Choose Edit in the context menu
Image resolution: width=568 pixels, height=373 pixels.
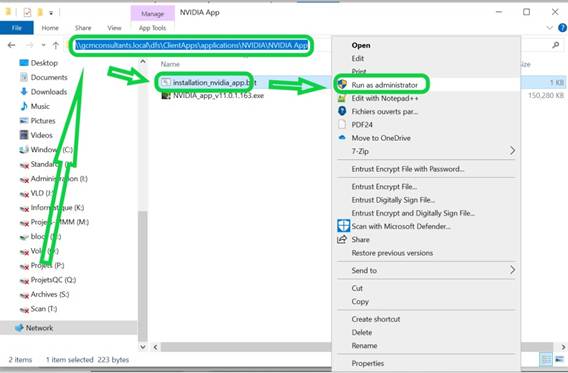(x=358, y=58)
